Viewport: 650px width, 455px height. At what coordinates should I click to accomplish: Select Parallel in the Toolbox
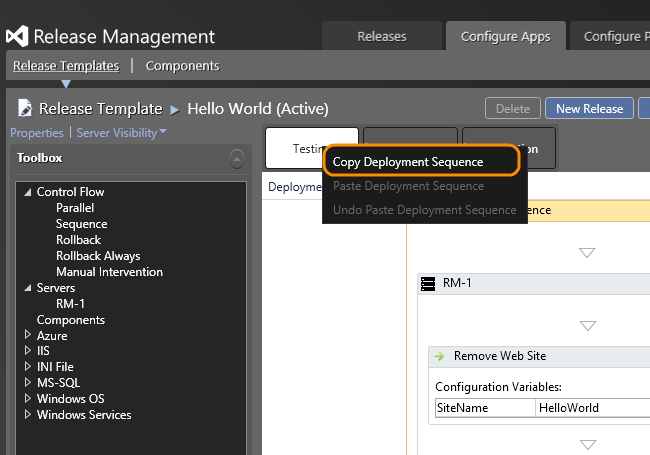coord(75,208)
